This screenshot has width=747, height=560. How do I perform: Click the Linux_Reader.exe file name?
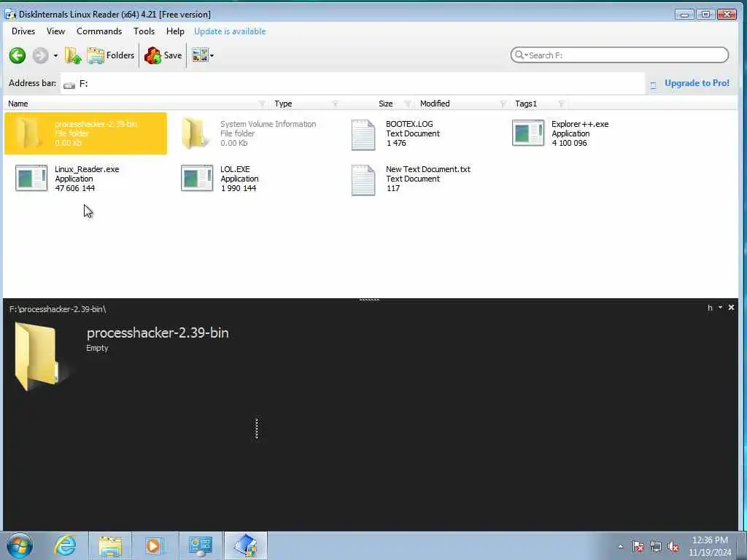click(x=87, y=169)
